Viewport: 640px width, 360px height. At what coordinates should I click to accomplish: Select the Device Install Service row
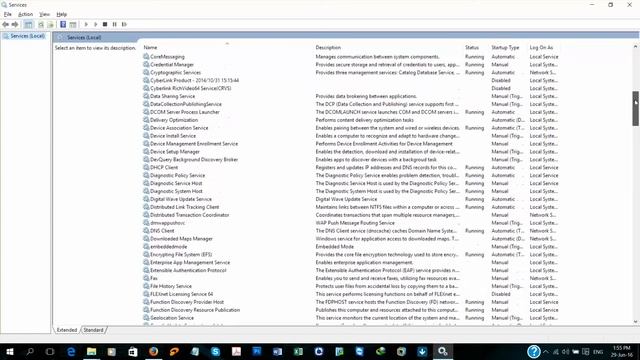click(351, 136)
